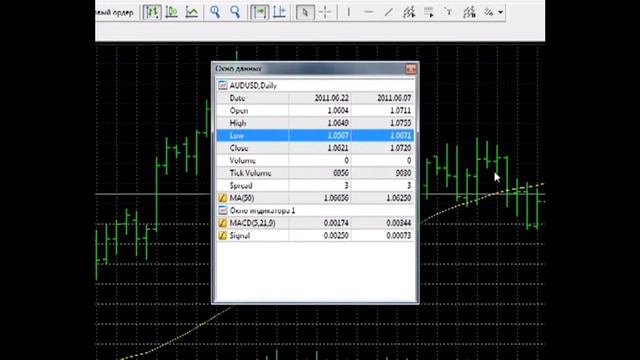Switch chart to candlesticks mode
The width and height of the screenshot is (640, 360).
point(172,12)
